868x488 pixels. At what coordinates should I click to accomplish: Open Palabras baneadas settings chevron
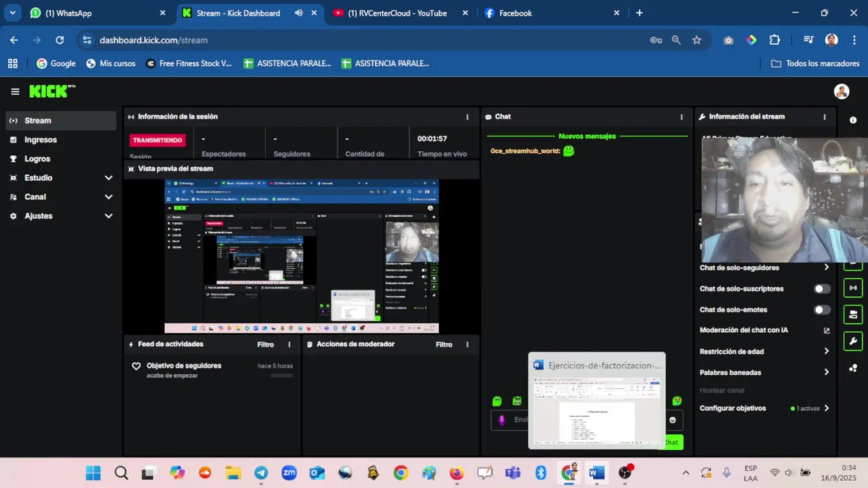pyautogui.click(x=826, y=372)
